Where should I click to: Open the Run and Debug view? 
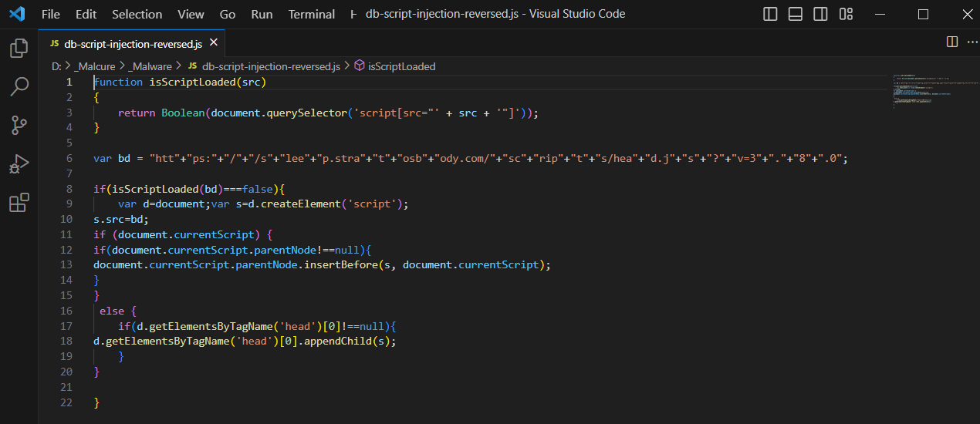(19, 164)
